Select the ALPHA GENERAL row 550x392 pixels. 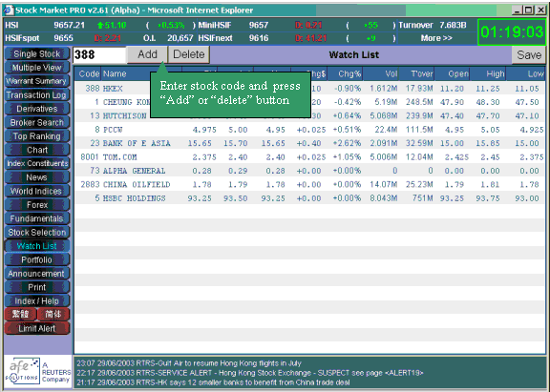point(309,171)
